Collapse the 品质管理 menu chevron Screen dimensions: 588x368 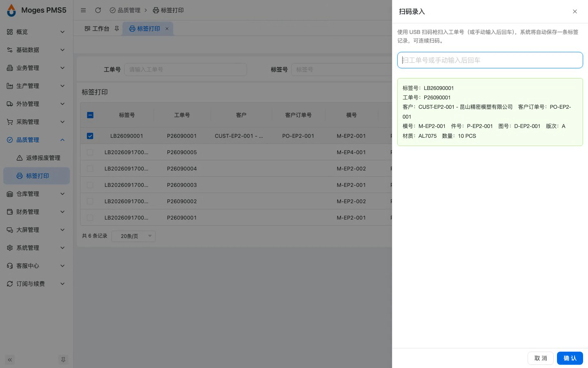coord(62,140)
